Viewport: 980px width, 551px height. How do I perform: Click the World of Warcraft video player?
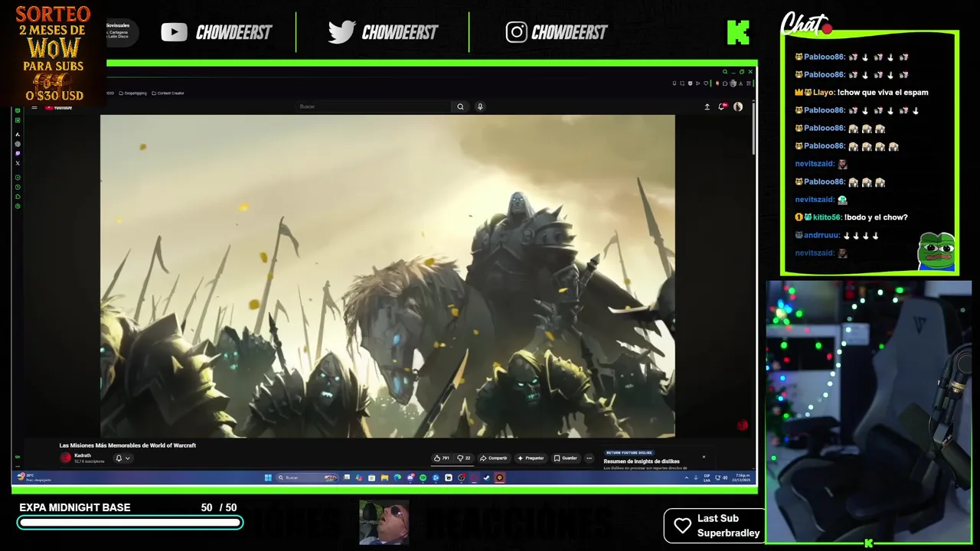click(387, 275)
